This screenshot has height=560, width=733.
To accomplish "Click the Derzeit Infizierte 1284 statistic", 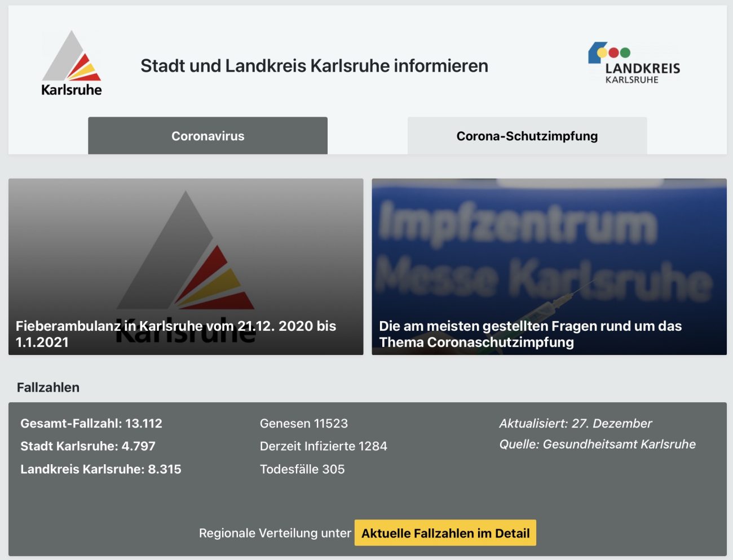I will 324,446.
